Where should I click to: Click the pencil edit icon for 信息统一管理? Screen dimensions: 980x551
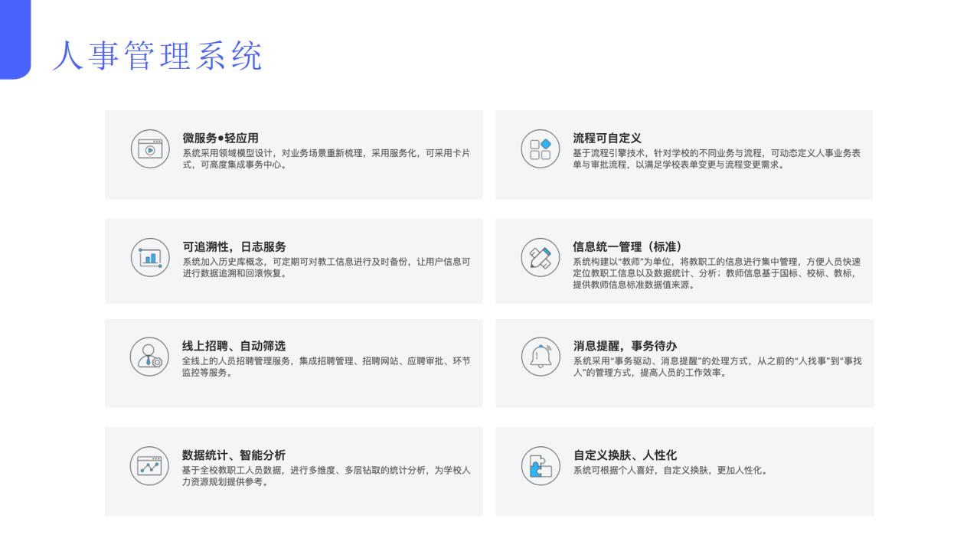pos(540,257)
